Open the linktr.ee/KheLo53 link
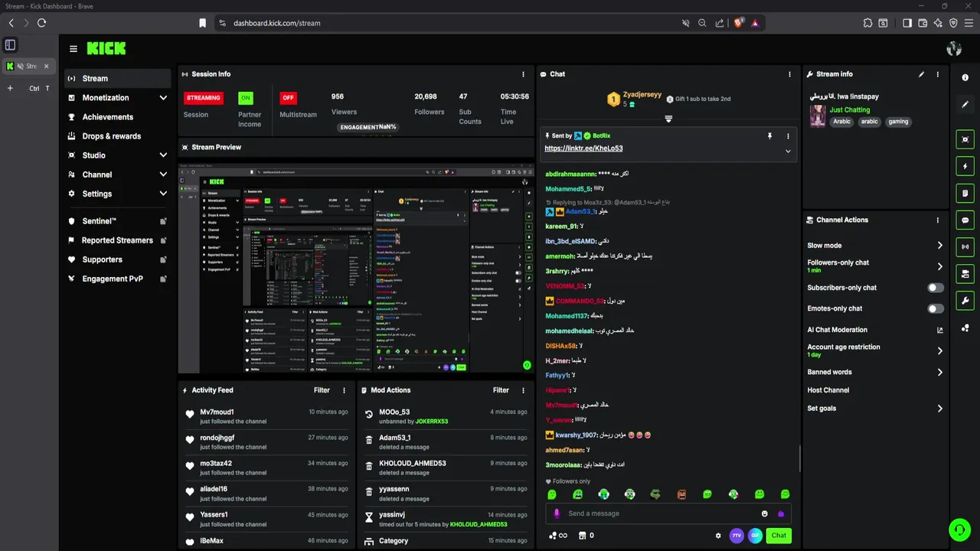Image resolution: width=980 pixels, height=551 pixels. pyautogui.click(x=583, y=148)
